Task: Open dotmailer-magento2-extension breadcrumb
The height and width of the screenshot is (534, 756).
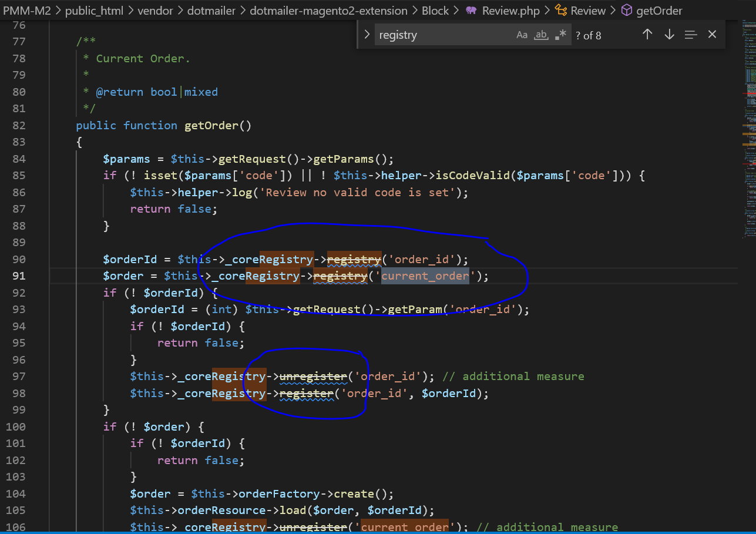Action: point(329,11)
